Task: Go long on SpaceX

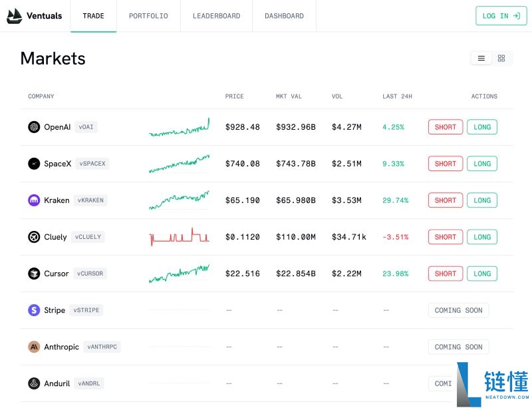Action: point(482,164)
